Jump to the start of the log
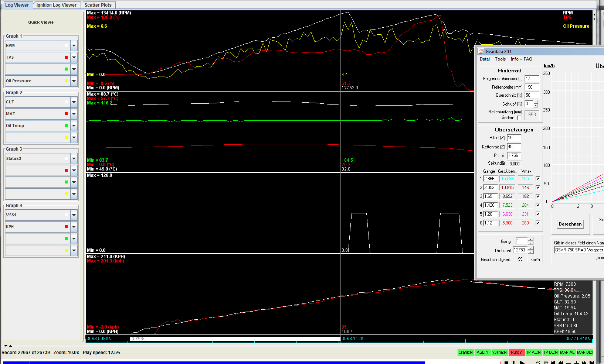The width and height of the screenshot is (604, 364). point(553,363)
